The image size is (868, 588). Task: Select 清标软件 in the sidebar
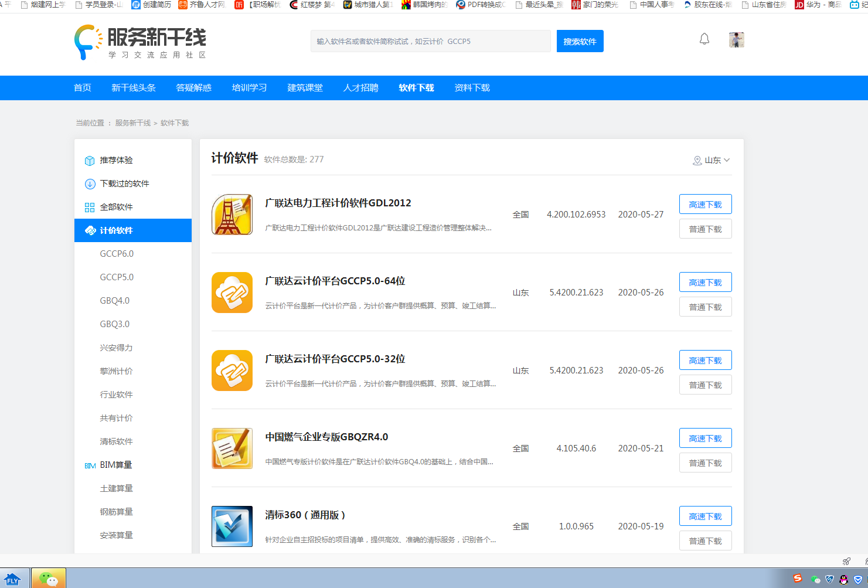click(x=117, y=441)
